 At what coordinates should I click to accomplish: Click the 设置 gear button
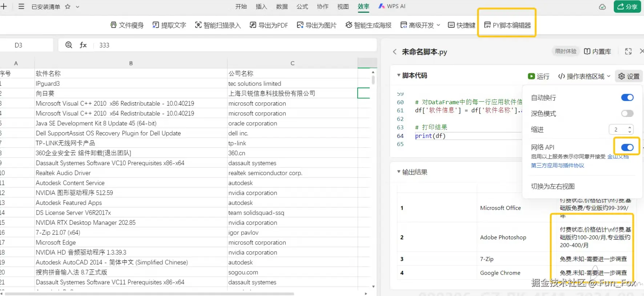pos(629,76)
